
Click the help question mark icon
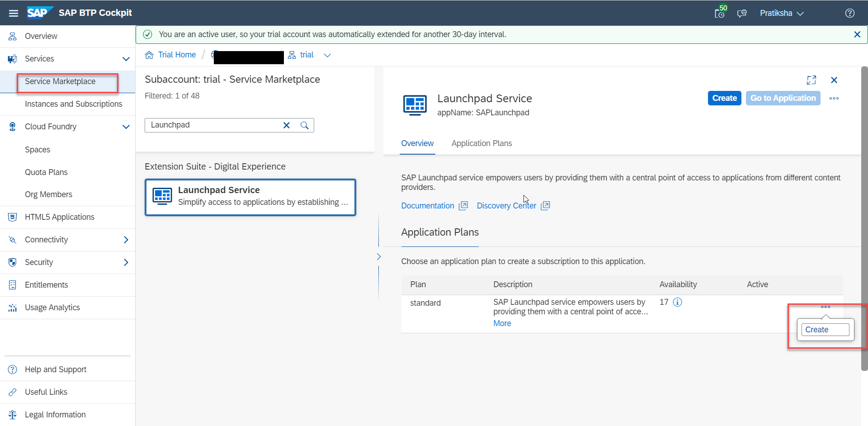849,13
